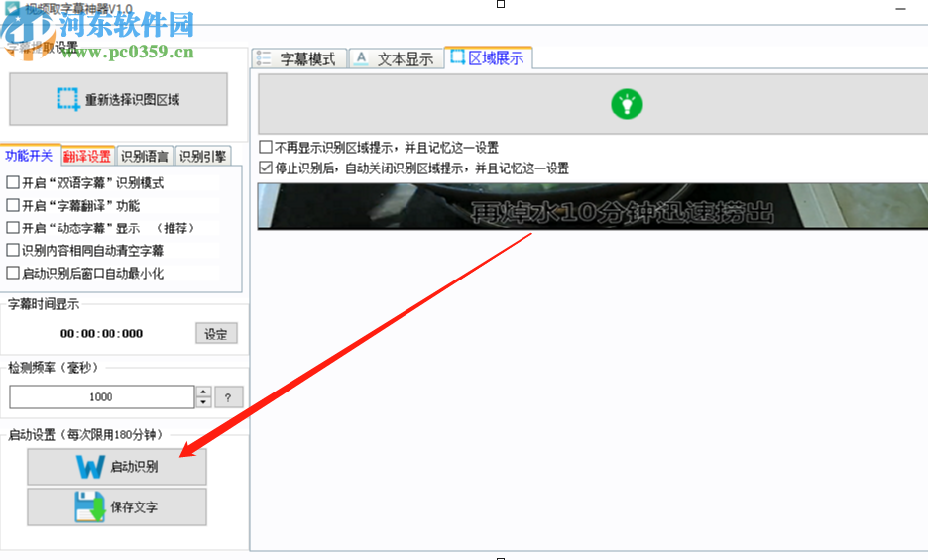Click the subtitle region preview image

593,206
